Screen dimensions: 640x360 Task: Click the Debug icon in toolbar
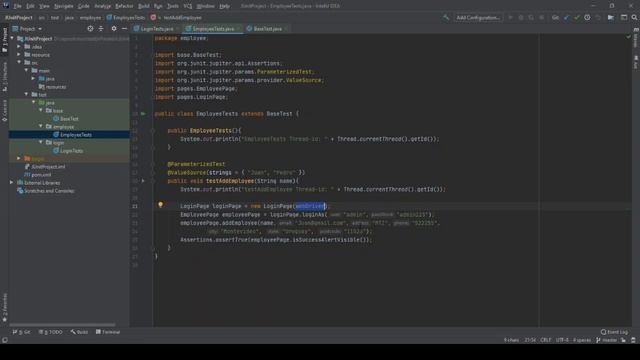tap(521, 18)
